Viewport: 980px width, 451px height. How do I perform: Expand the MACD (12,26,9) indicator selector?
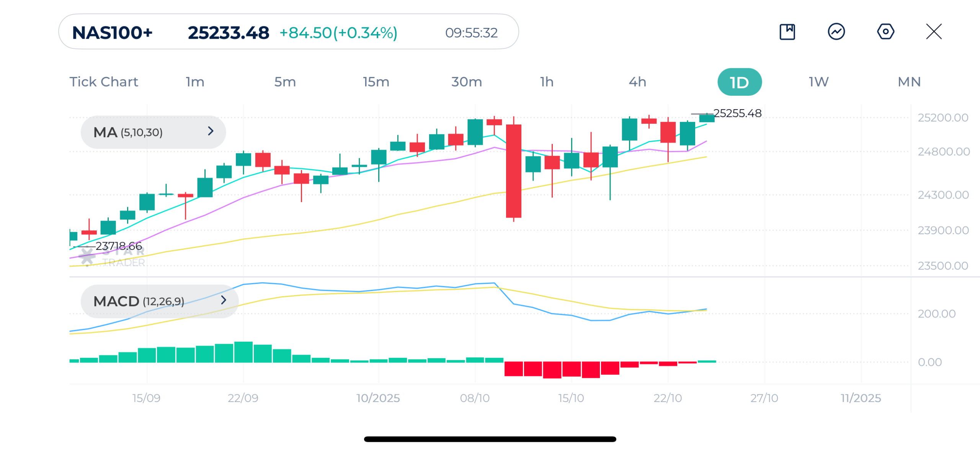click(x=159, y=301)
